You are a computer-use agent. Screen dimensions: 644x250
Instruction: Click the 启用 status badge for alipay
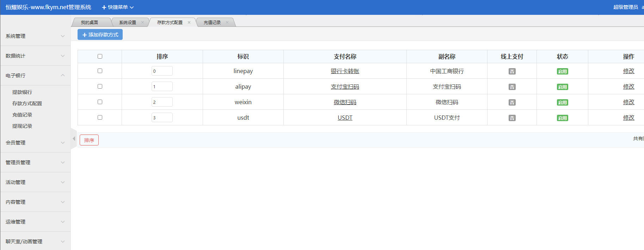coord(562,87)
